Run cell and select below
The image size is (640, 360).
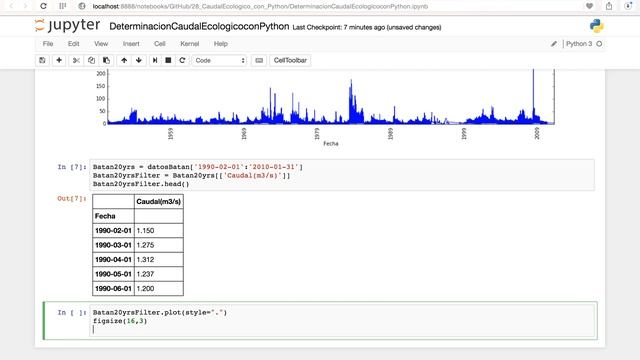[x=155, y=60]
